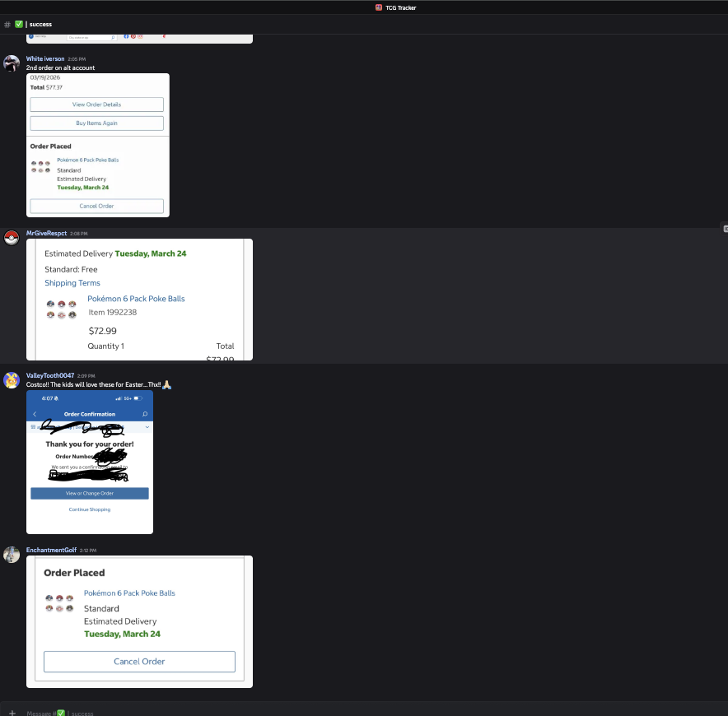728x716 pixels.
Task: Open MrGiveRespct's Poké Ball avatar
Action: [12, 238]
